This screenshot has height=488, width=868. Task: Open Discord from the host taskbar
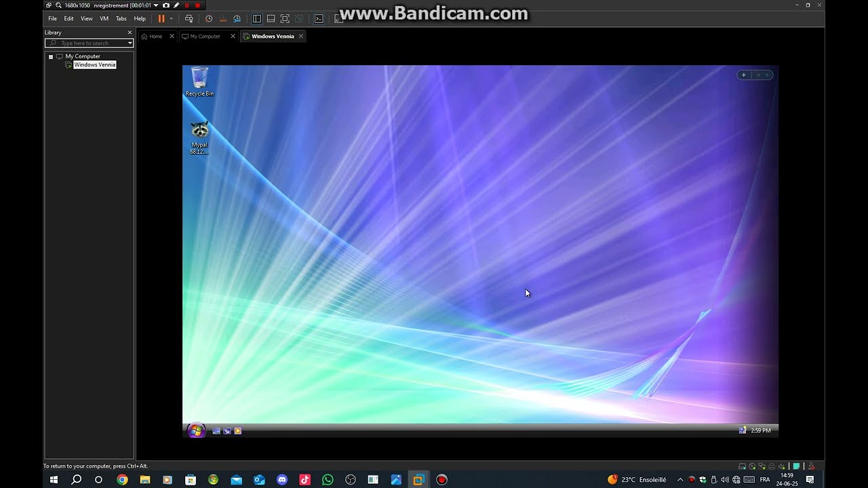[282, 480]
